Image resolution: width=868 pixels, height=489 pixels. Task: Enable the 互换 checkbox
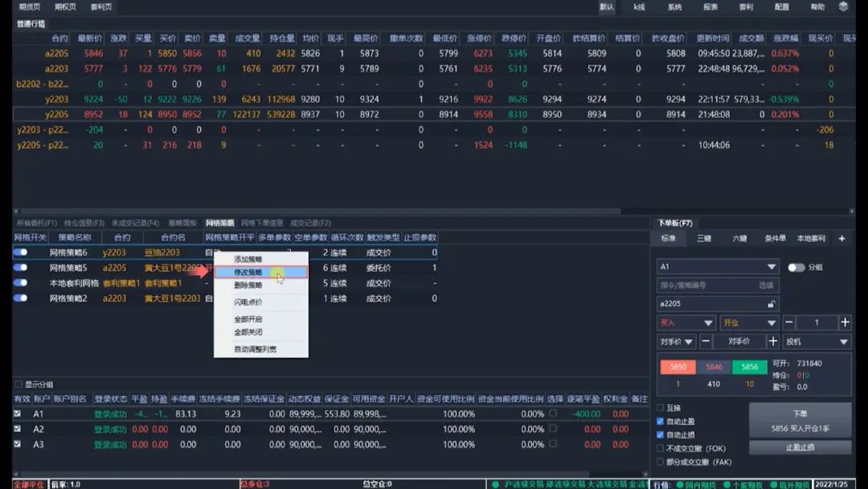click(x=661, y=408)
